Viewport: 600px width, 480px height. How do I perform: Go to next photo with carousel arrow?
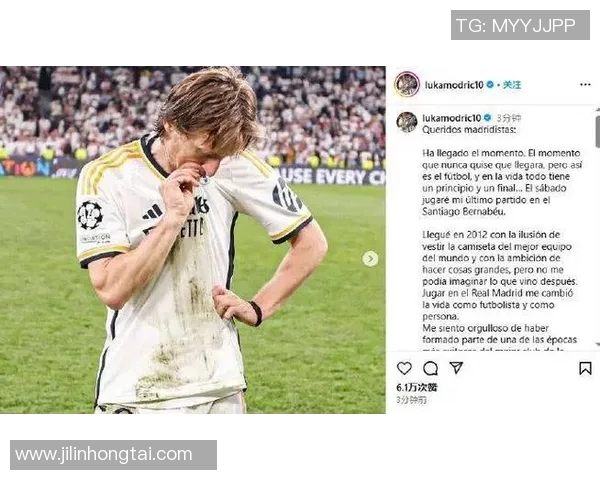(370, 259)
